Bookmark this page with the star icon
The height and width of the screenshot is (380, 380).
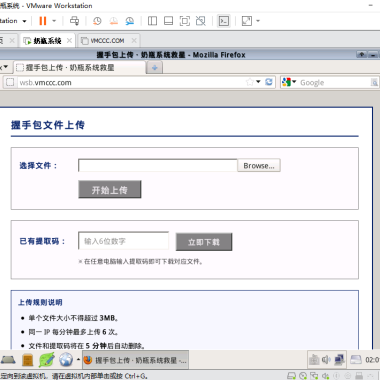tap(250, 82)
